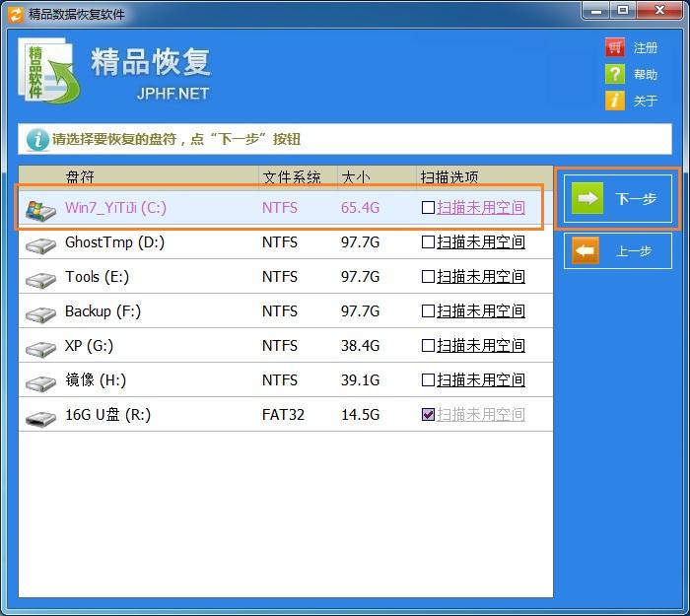Click the drive icon for XP (G:)
The width and height of the screenshot is (690, 616).
click(40, 349)
